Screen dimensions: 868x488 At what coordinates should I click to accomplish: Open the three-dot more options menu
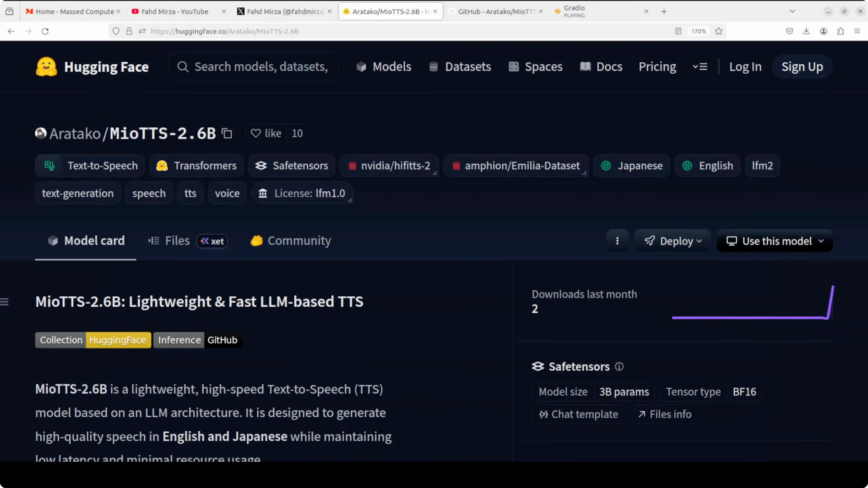617,241
